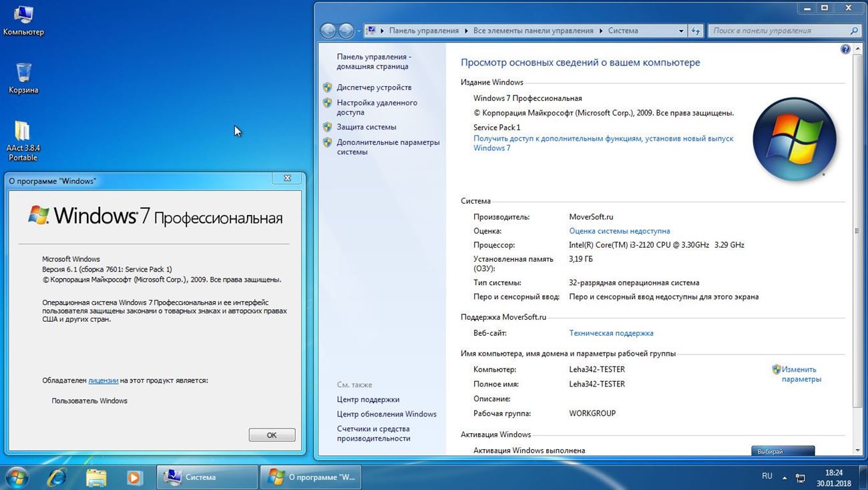Click Все элементы панели управления breadcrumb
The width and height of the screenshot is (868, 490).
[x=533, y=31]
